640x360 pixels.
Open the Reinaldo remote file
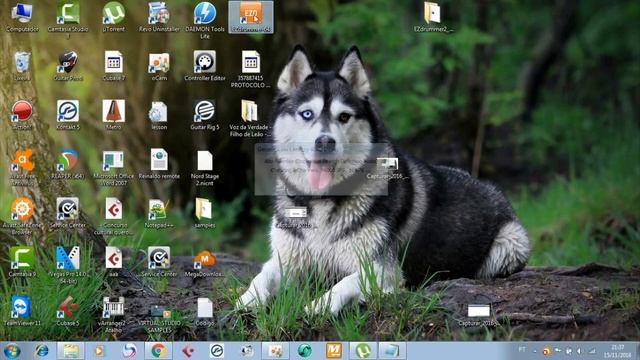click(159, 164)
